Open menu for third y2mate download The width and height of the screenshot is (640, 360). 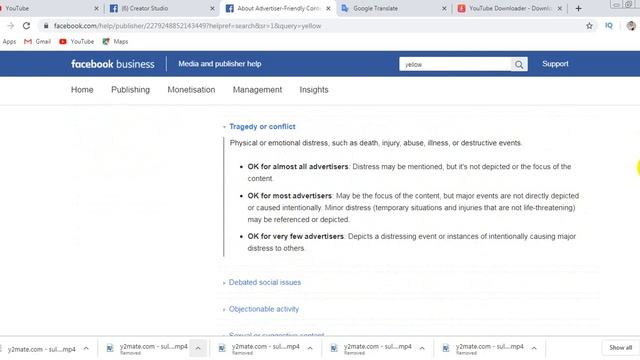pos(310,349)
